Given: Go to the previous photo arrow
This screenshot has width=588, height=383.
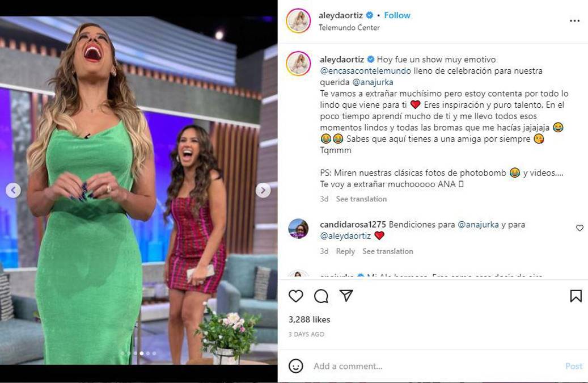Looking at the screenshot, I should pyautogui.click(x=13, y=190).
